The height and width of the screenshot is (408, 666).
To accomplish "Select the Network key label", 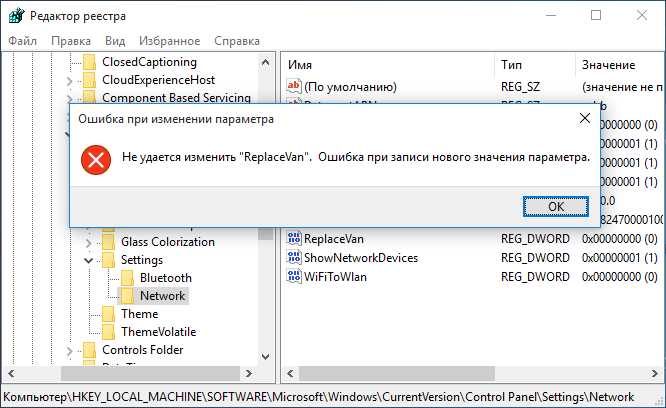I will click(x=163, y=296).
